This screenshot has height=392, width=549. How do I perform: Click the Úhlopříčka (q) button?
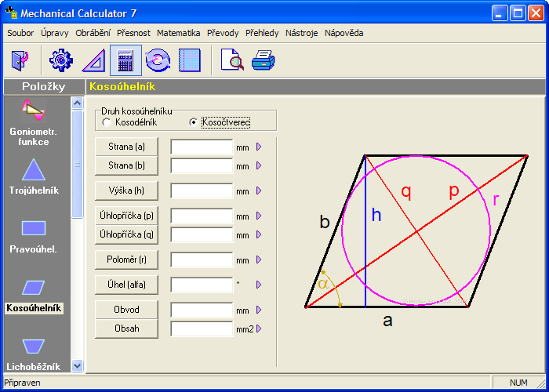[x=126, y=234]
